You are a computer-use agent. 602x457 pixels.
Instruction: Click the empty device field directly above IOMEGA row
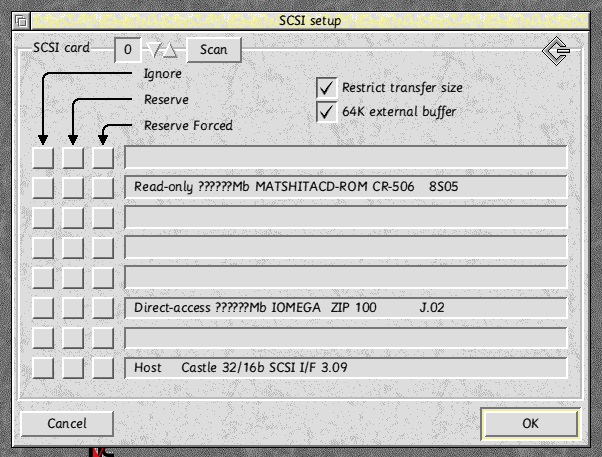pyautogui.click(x=346, y=277)
